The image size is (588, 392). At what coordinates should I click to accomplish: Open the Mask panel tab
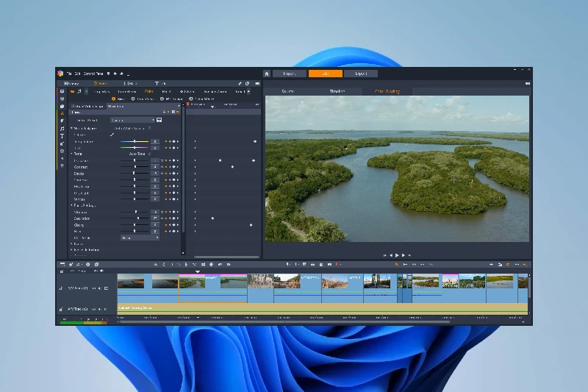pyautogui.click(x=131, y=83)
